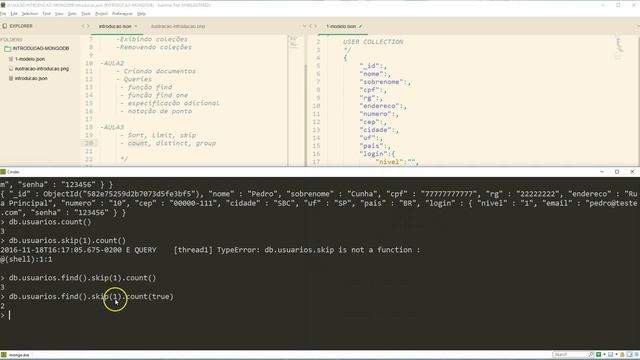Open the new console dropdown arrow

pyautogui.click(x=604, y=355)
